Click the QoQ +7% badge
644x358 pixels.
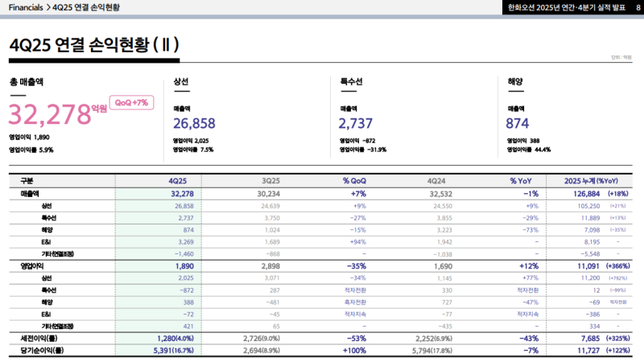pyautogui.click(x=132, y=103)
